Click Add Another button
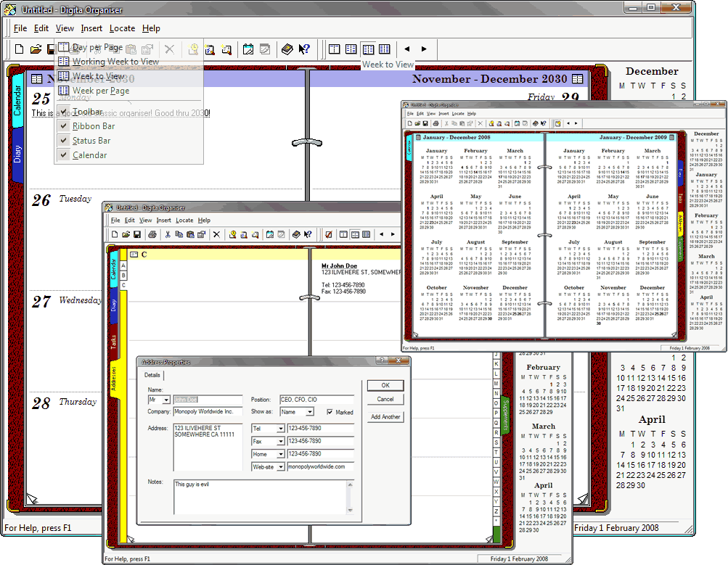 click(x=385, y=416)
